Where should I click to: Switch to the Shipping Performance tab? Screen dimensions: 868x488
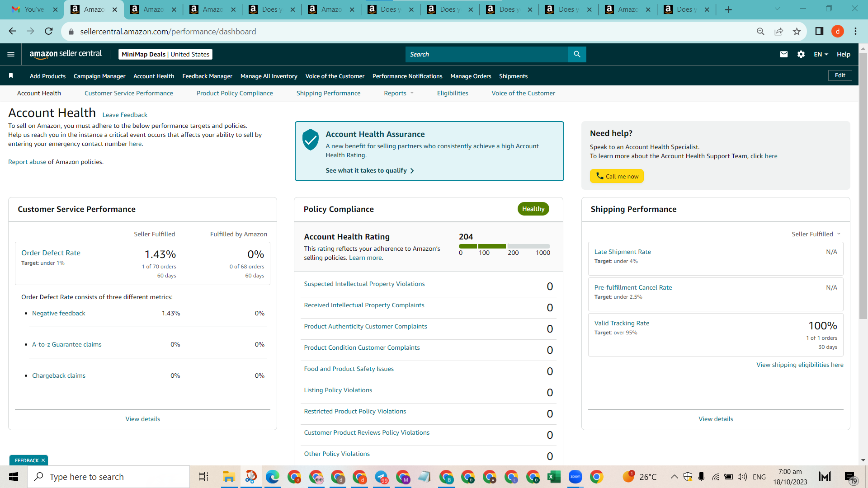tap(328, 93)
